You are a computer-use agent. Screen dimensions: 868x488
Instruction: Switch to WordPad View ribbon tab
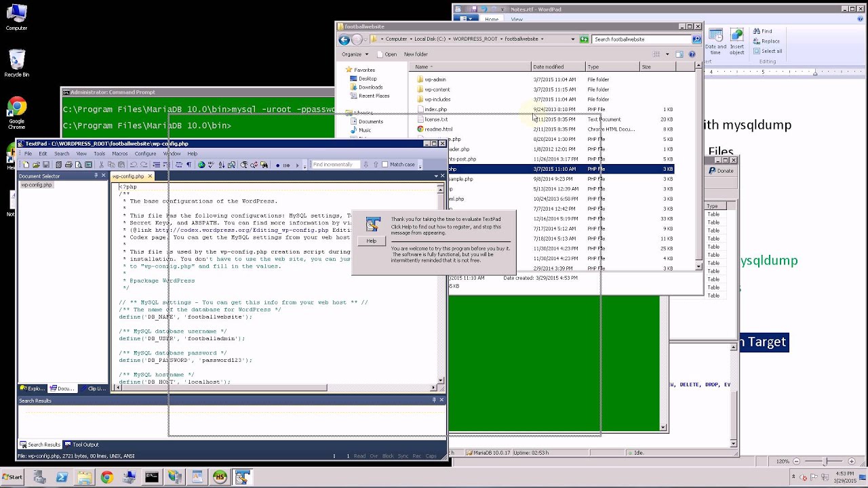point(517,19)
